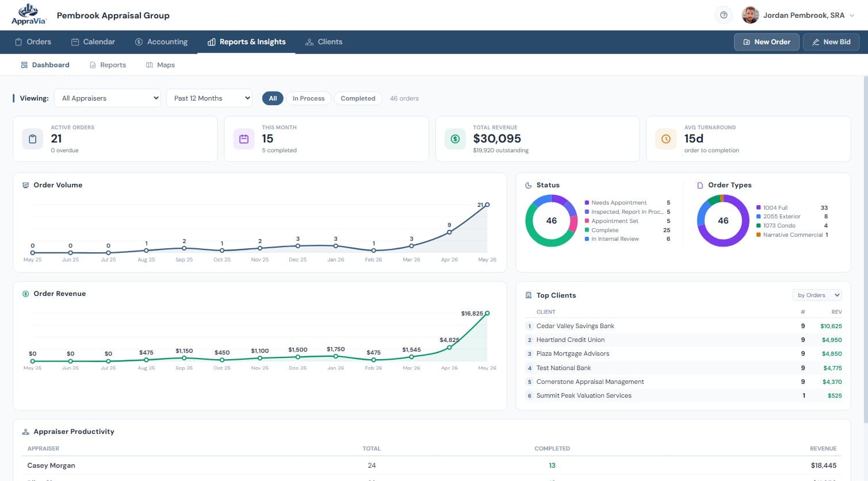The image size is (868, 481).
Task: Click the Order Volume chart icon
Action: tap(25, 185)
